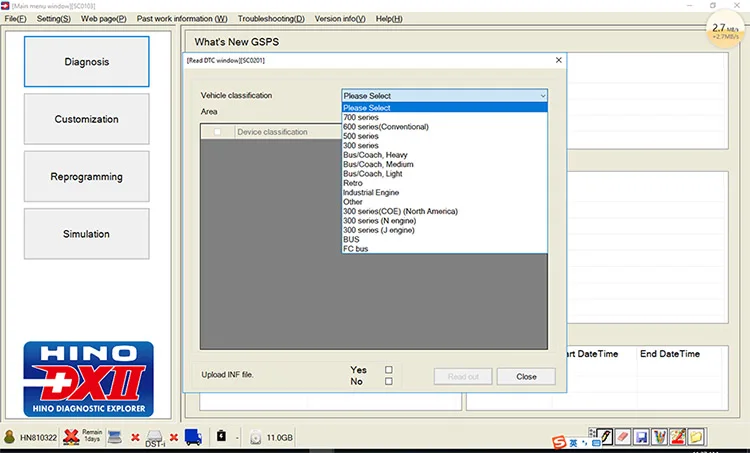Click the 2.7 MB/s network speed widget

[725, 31]
